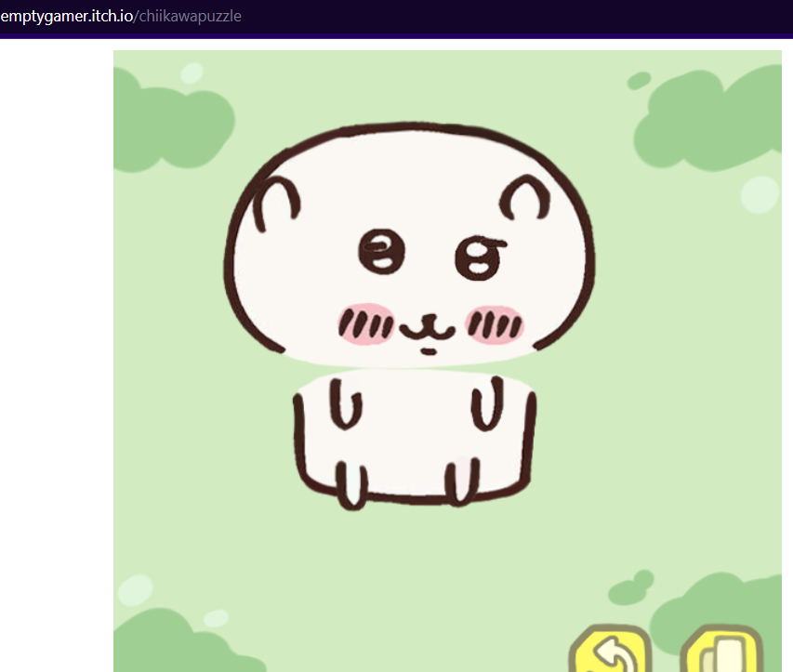The width and height of the screenshot is (793, 672).
Task: Select the character's body puzzle piece
Action: pyautogui.click(x=415, y=439)
